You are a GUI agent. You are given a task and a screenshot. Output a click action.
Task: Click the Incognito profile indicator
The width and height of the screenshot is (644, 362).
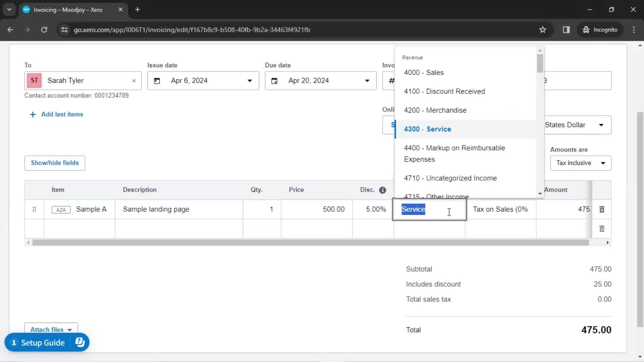[x=600, y=30]
